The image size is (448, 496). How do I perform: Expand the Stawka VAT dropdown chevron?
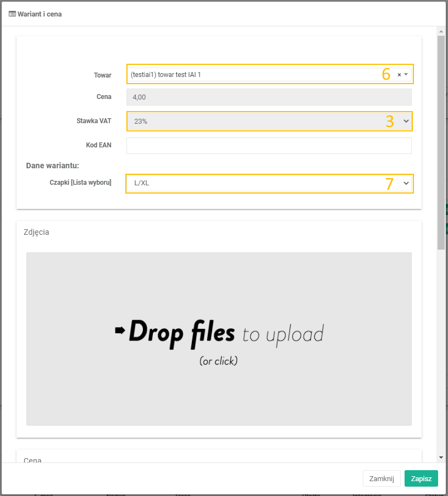tap(406, 121)
